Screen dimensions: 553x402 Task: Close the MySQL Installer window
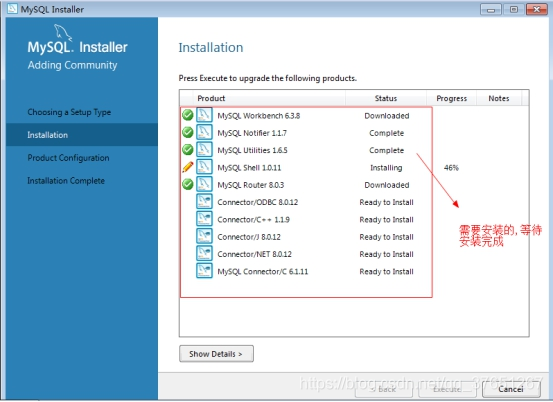tap(536, 10)
